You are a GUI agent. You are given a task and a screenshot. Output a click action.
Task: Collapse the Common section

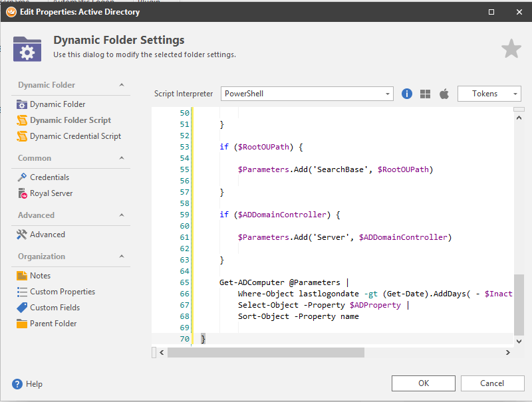tap(122, 158)
